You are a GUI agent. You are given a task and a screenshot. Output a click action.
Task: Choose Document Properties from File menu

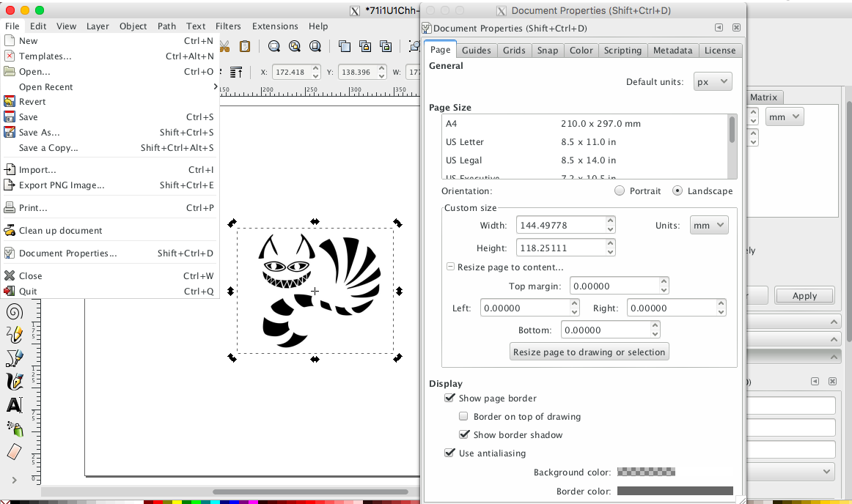coord(110,253)
